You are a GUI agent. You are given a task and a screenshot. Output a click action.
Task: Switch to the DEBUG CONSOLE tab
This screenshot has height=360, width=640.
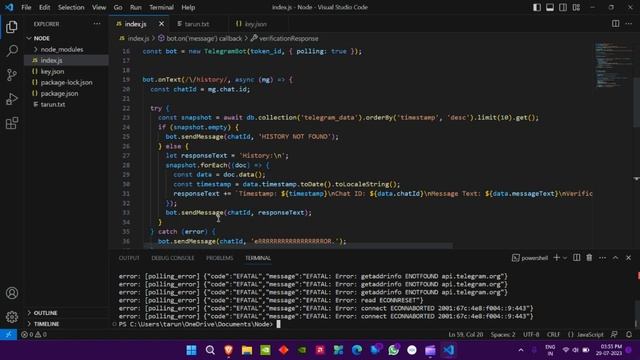pyautogui.click(x=173, y=258)
